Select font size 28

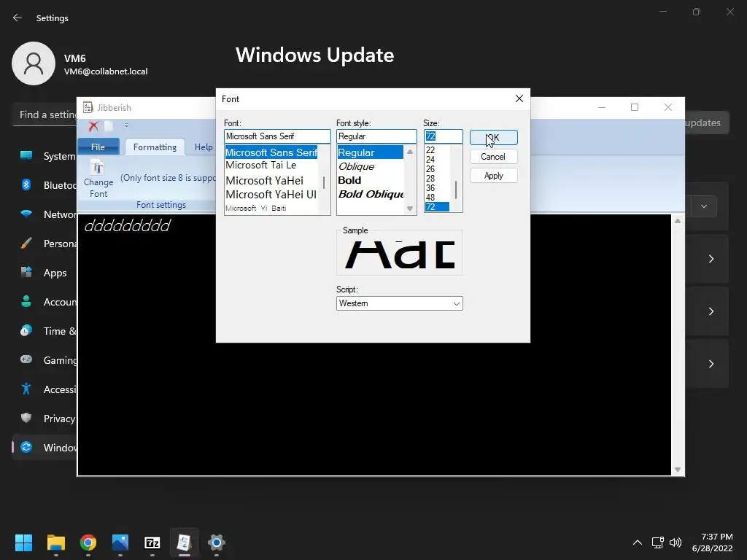coord(430,179)
